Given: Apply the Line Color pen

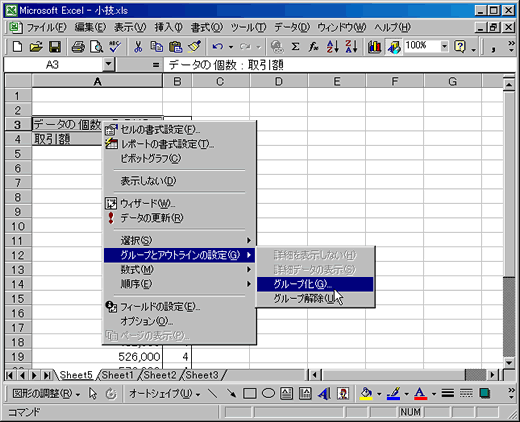Looking at the screenshot, I should click(393, 394).
